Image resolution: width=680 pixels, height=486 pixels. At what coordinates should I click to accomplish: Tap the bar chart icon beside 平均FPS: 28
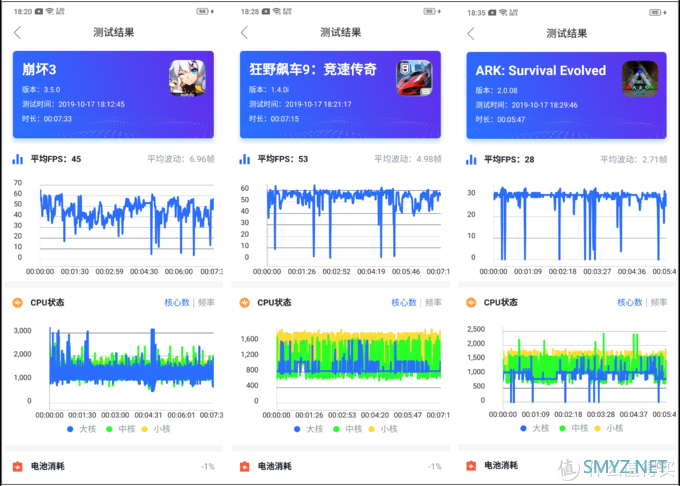tap(471, 160)
